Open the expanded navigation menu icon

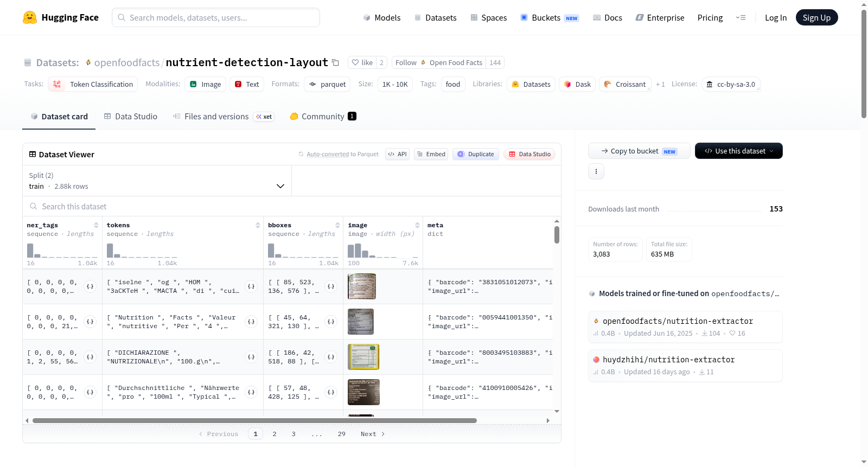tap(741, 17)
